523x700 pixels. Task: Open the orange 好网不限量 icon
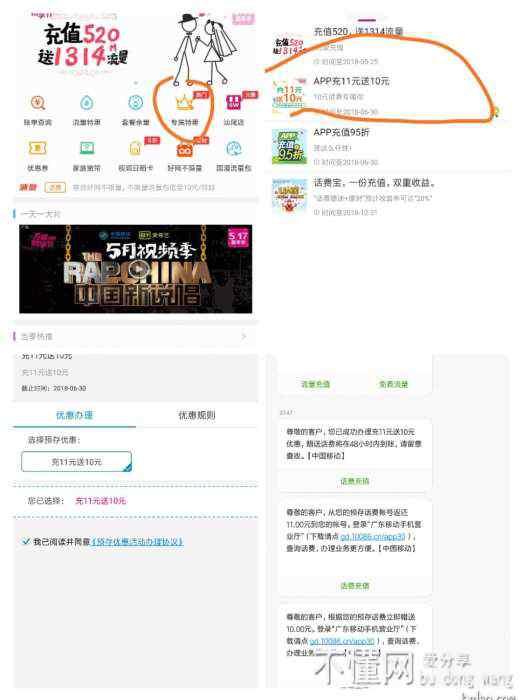pyautogui.click(x=184, y=150)
